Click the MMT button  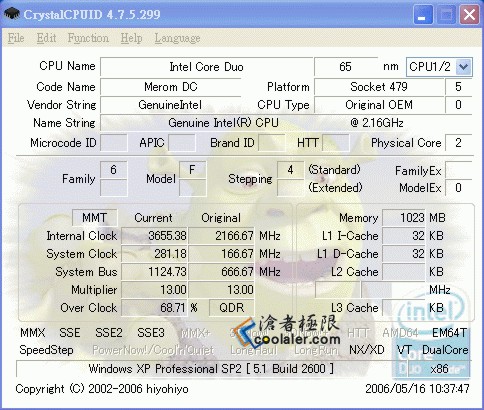pyautogui.click(x=95, y=218)
